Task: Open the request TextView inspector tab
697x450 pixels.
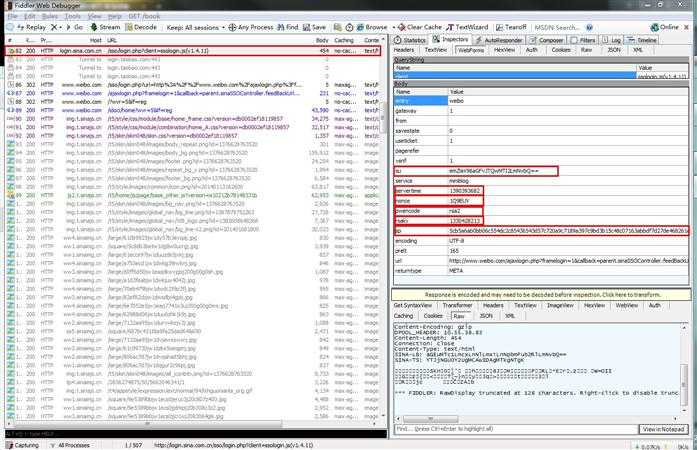Action: click(x=436, y=50)
